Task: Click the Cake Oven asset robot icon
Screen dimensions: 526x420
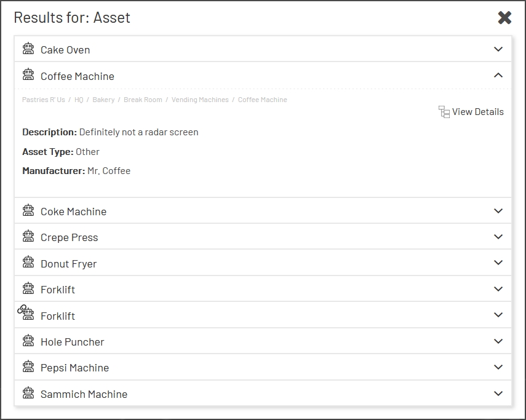Action: point(28,49)
